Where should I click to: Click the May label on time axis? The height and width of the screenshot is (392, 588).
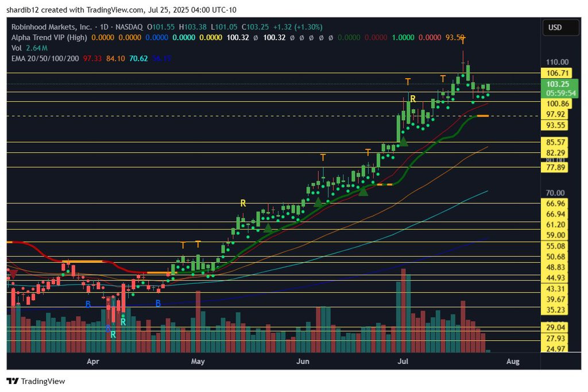point(198,362)
